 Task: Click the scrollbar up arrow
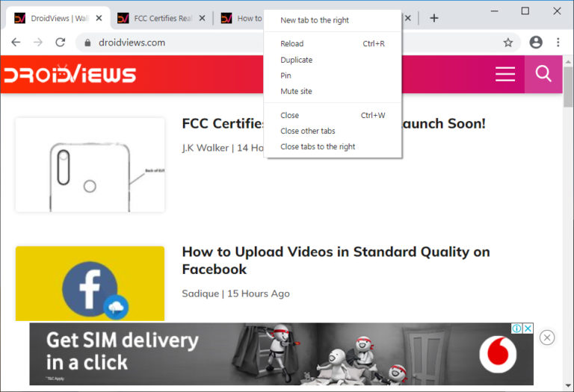(x=568, y=61)
